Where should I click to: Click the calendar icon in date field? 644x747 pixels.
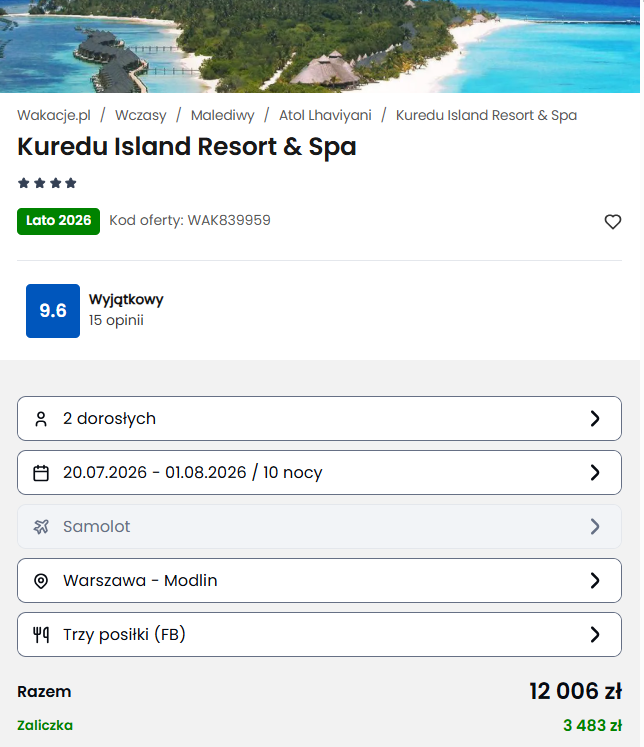(x=41, y=473)
